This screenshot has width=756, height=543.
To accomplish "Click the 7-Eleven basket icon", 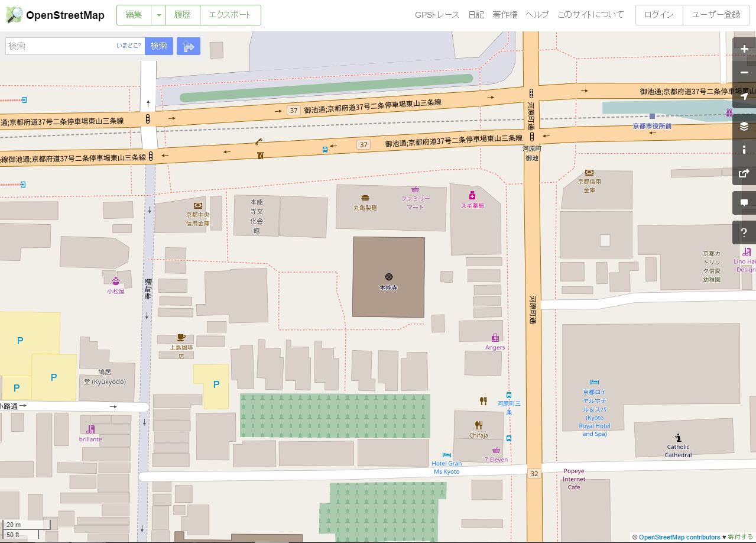I will pos(496,450).
